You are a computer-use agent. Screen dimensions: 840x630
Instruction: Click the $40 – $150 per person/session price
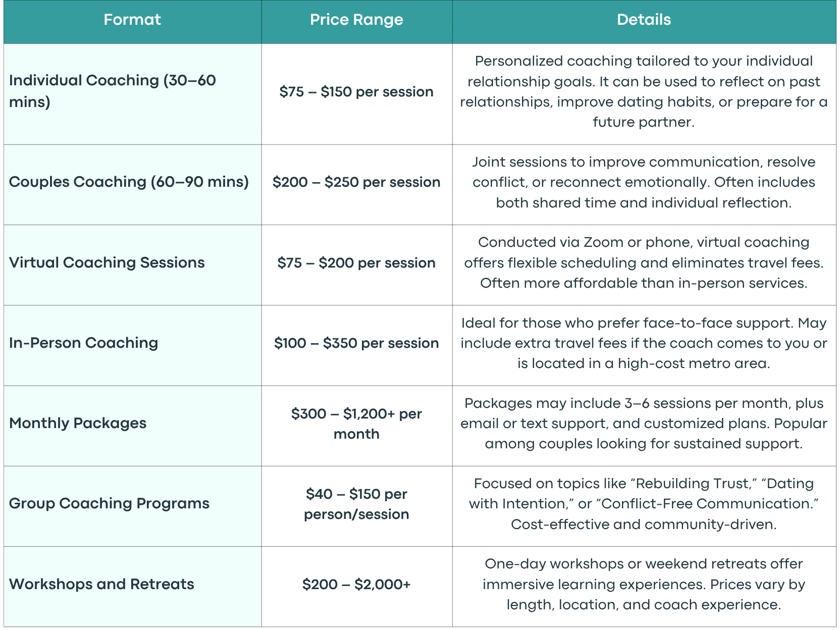(356, 504)
